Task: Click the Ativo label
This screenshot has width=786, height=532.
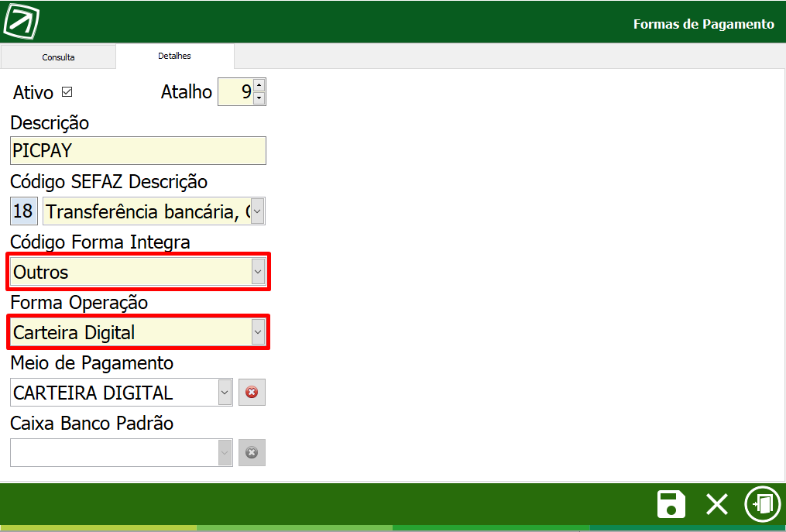Action: pos(33,92)
